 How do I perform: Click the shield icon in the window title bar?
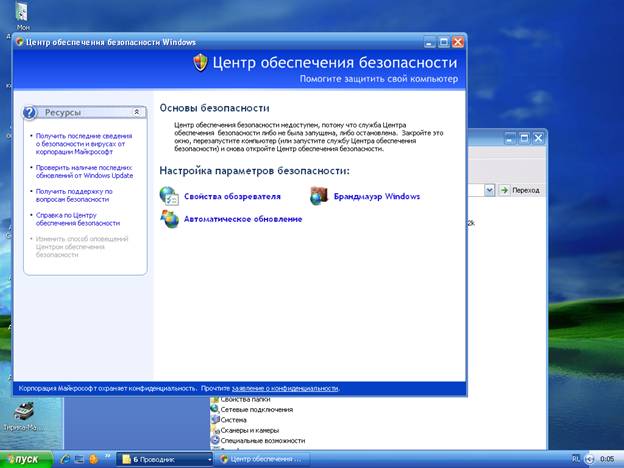[x=20, y=42]
